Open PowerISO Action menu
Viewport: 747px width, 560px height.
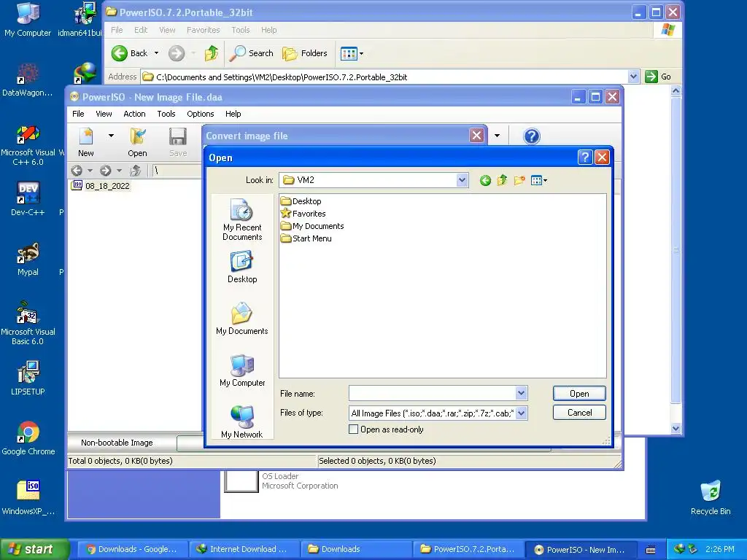click(134, 114)
